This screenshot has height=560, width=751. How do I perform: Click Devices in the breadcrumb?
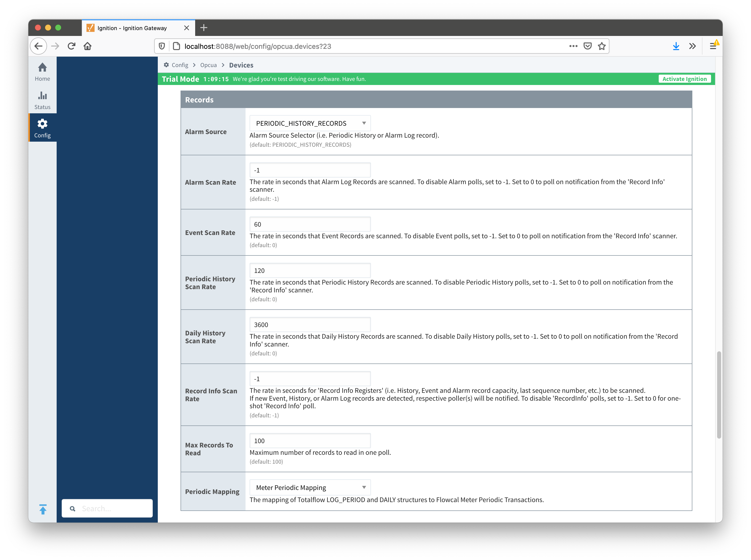241,65
